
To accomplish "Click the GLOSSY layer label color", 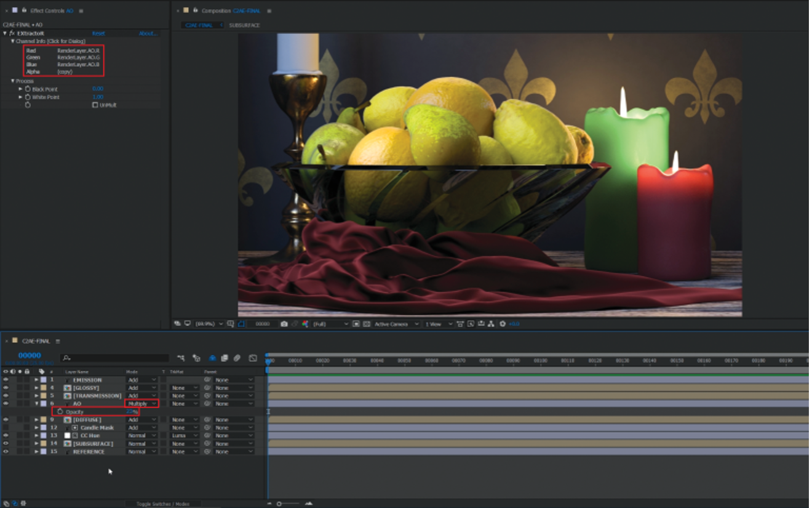I will coord(43,388).
